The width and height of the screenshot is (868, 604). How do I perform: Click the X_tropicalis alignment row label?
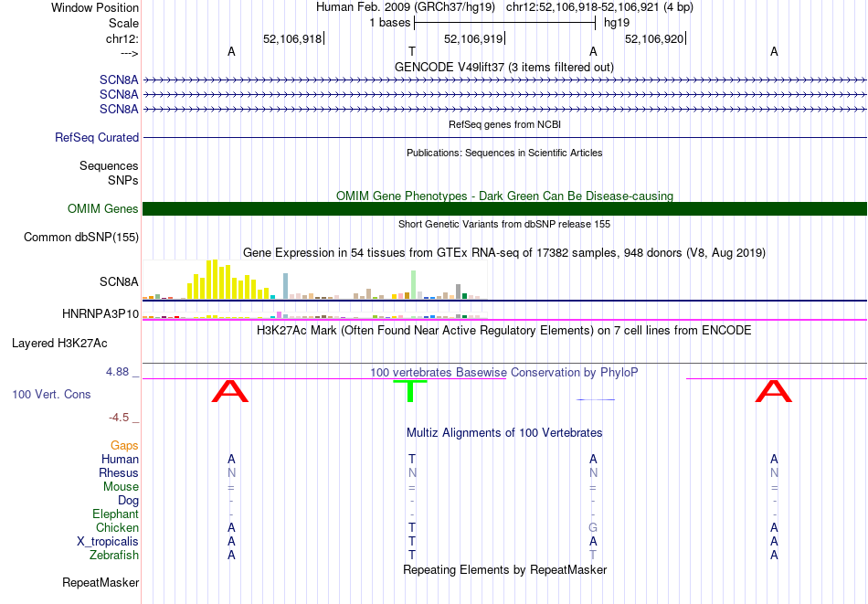pyautogui.click(x=108, y=542)
